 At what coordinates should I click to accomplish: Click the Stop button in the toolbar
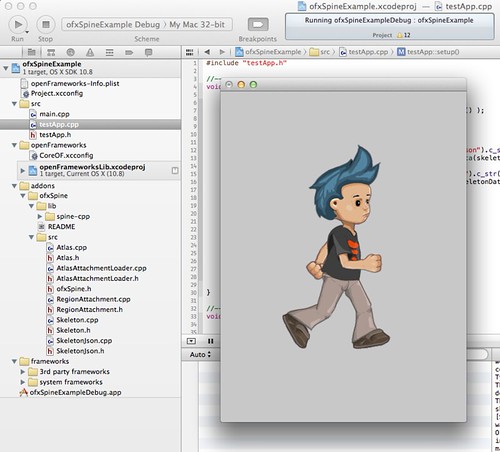tap(46, 25)
